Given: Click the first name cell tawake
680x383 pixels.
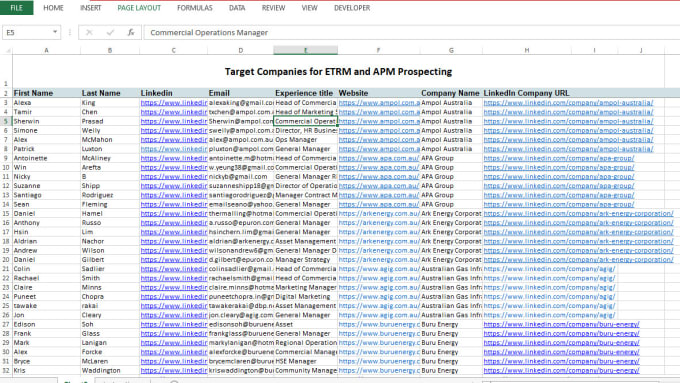Looking at the screenshot, I should pos(46,306).
